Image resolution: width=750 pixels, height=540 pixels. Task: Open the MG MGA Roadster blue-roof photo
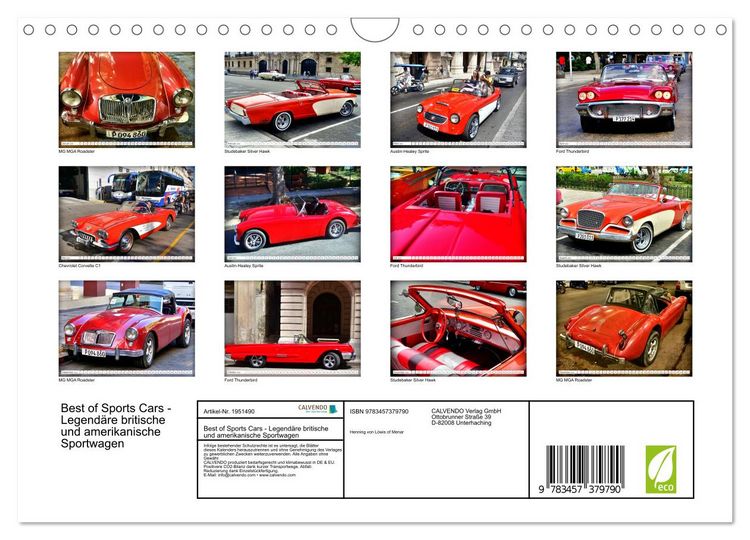(127, 328)
